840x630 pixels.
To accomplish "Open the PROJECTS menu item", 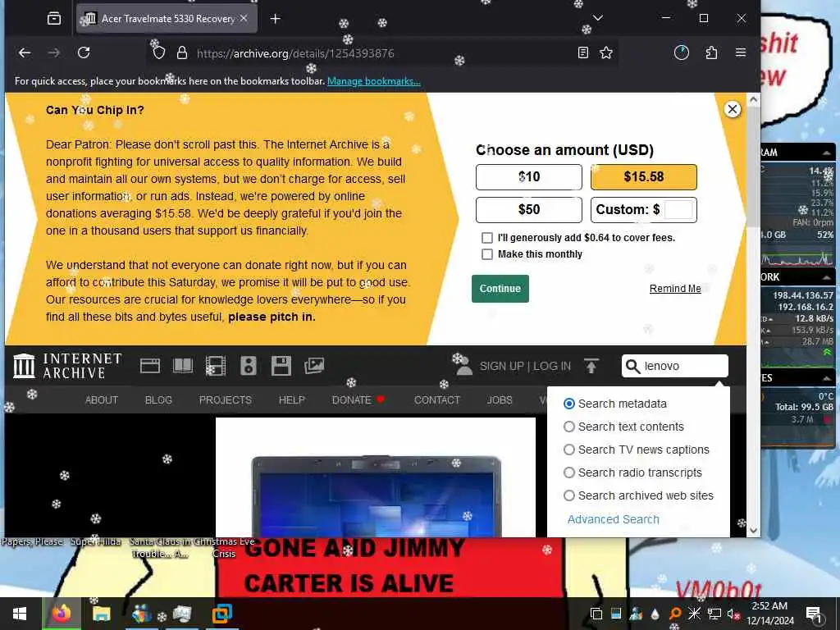I will (x=225, y=399).
